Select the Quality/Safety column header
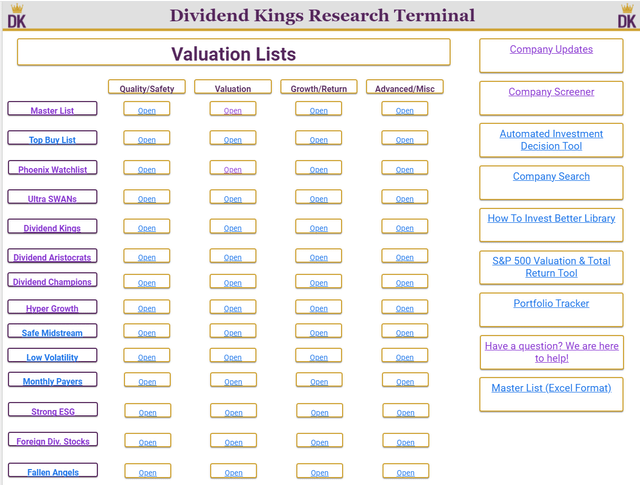Viewport: 640px width, 485px height. [147, 87]
